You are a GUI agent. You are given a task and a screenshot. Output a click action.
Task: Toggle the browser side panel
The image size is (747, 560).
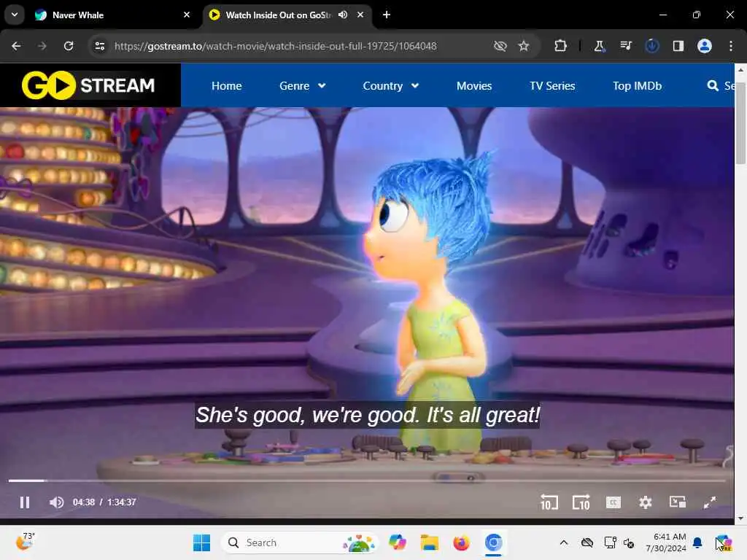tap(678, 46)
